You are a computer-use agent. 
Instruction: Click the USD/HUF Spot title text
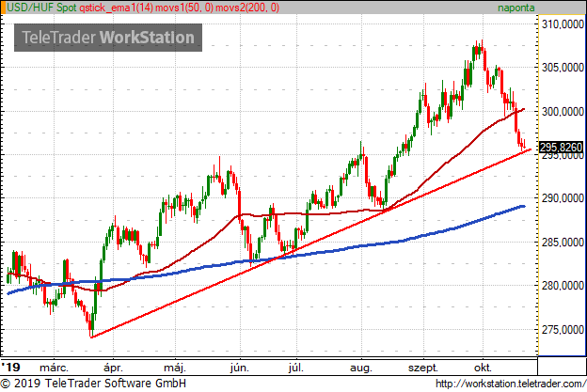tap(41, 8)
